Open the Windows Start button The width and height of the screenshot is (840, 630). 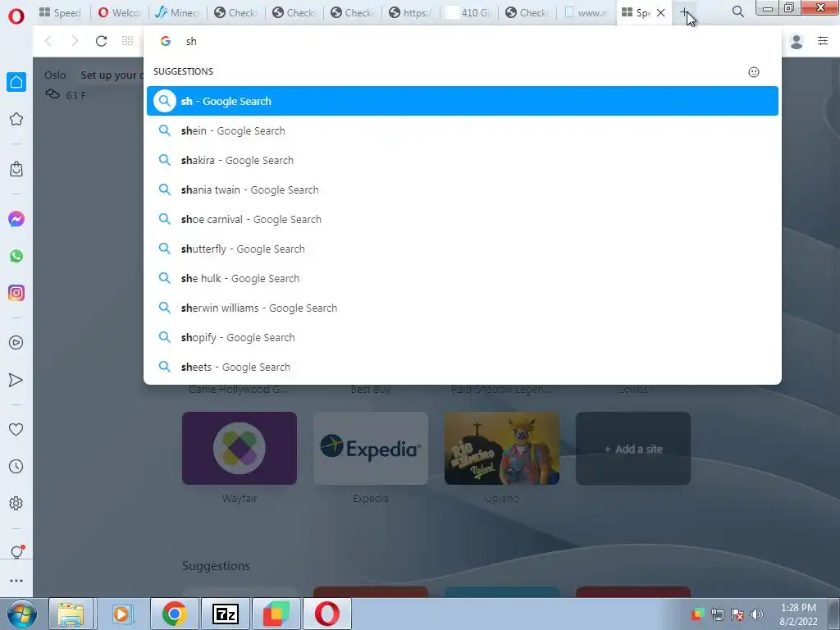21,614
